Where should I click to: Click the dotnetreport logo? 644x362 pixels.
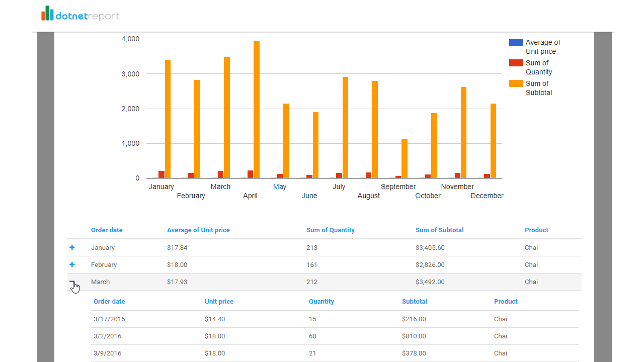pos(80,14)
